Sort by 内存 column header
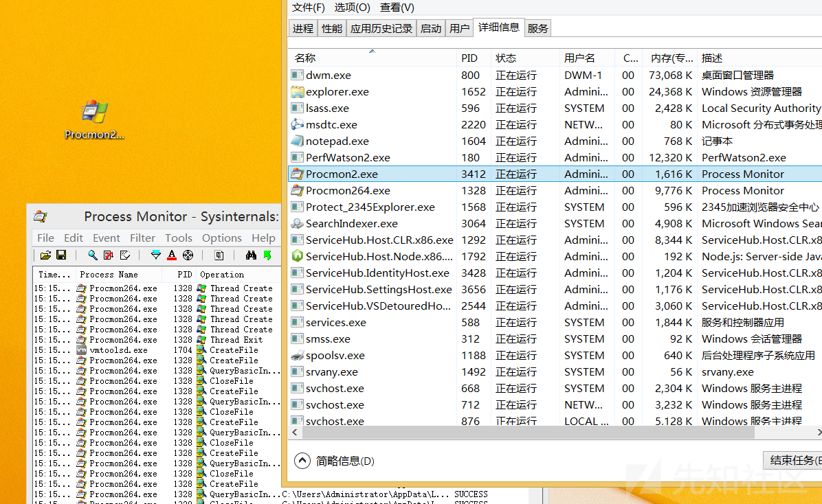 coord(671,58)
